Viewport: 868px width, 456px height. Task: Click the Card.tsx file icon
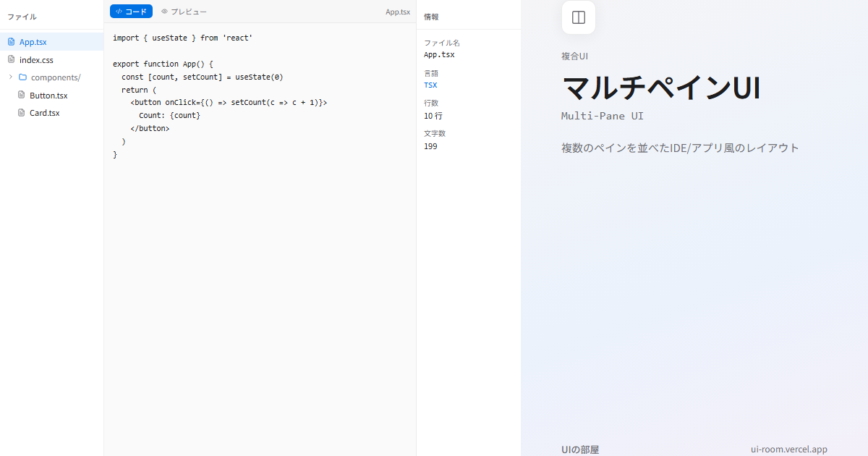pyautogui.click(x=22, y=113)
